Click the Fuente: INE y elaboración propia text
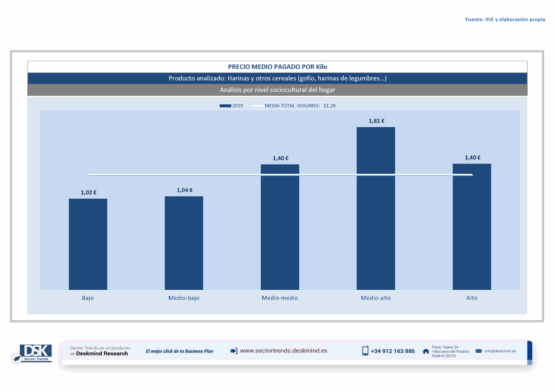554x392 pixels. [x=505, y=19]
